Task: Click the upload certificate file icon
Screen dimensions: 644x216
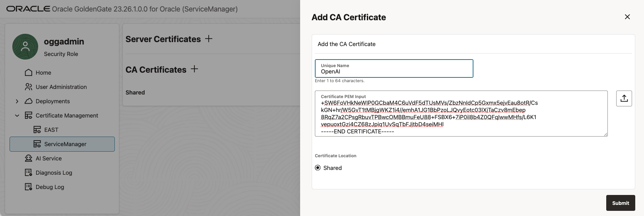Action: [624, 98]
